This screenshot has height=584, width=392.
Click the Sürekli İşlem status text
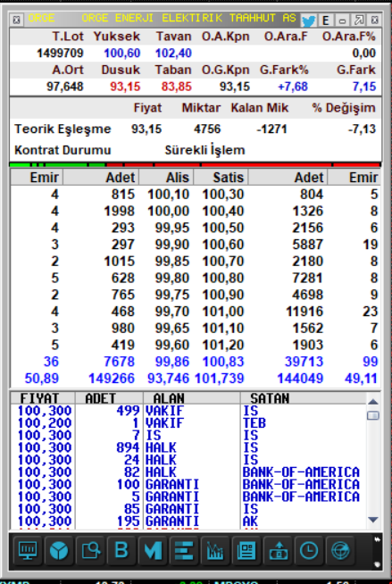[205, 151]
